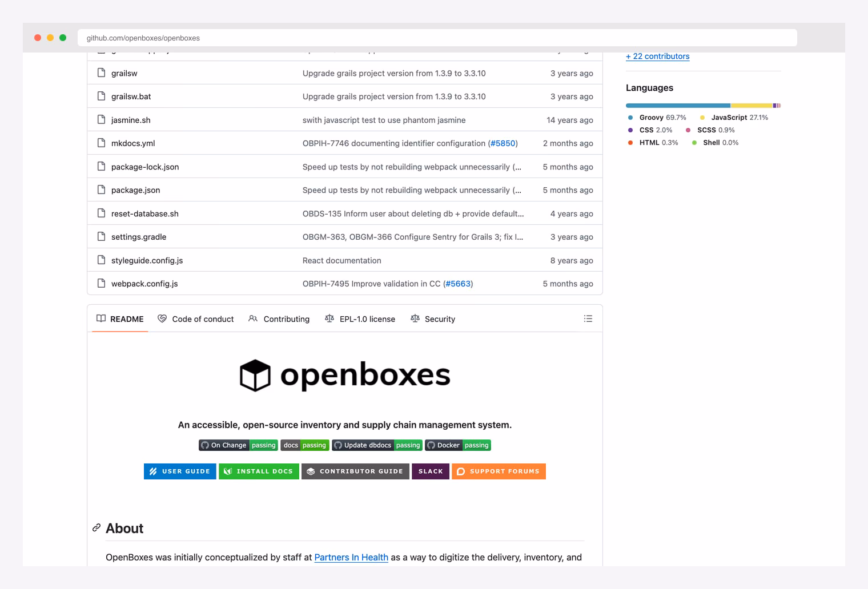Open the grailsw.bat file
This screenshot has width=868, height=589.
131,96
